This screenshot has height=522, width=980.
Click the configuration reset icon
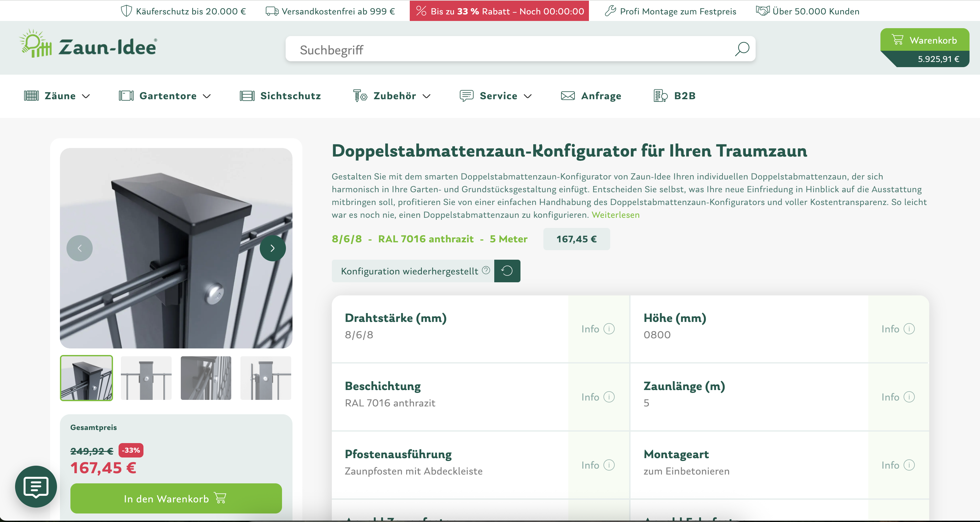click(507, 270)
